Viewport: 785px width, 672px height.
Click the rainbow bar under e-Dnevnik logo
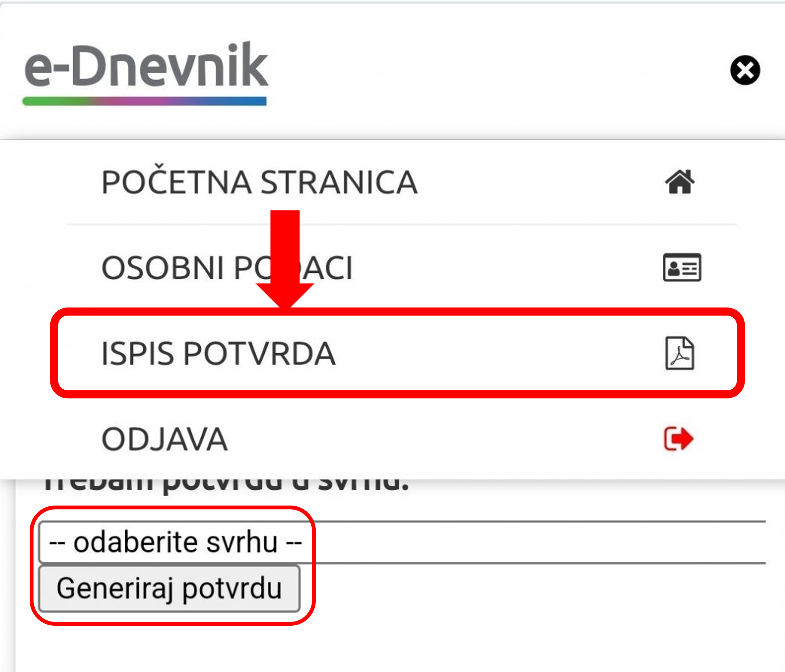tap(144, 101)
